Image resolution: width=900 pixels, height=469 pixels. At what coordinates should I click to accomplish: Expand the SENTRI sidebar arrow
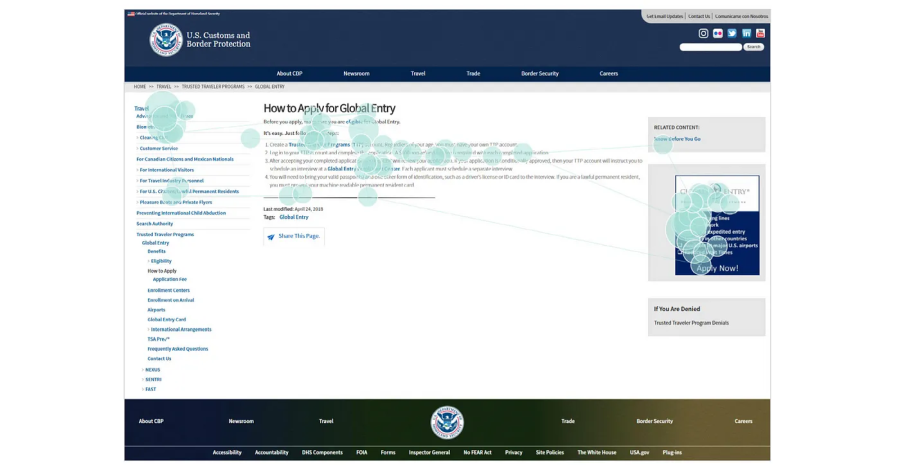(x=143, y=379)
